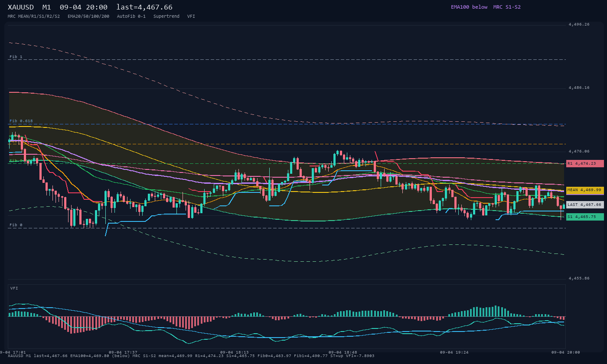Viewport: 607px width, 364px height.
Task: Click the S1 4,465.75 price tag
Action: click(585, 217)
